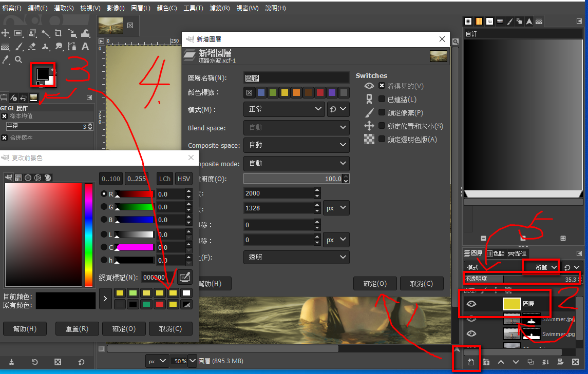Click the delete layer icon

click(575, 362)
